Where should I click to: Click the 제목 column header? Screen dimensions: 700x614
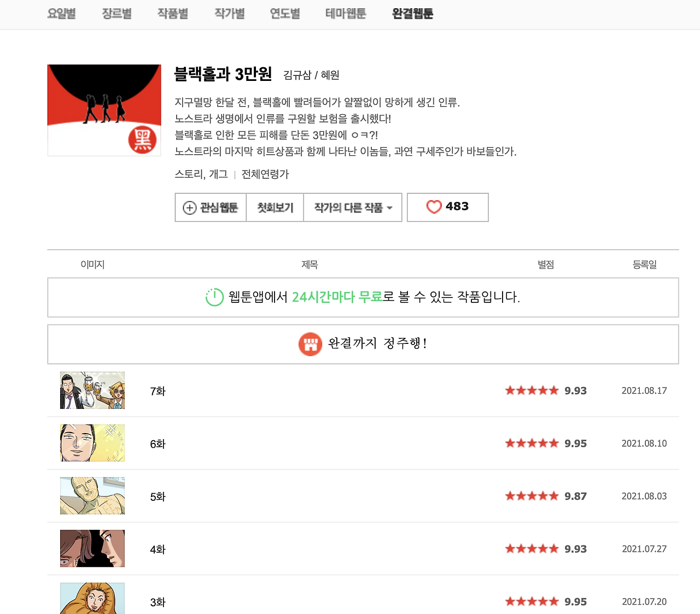coord(310,265)
